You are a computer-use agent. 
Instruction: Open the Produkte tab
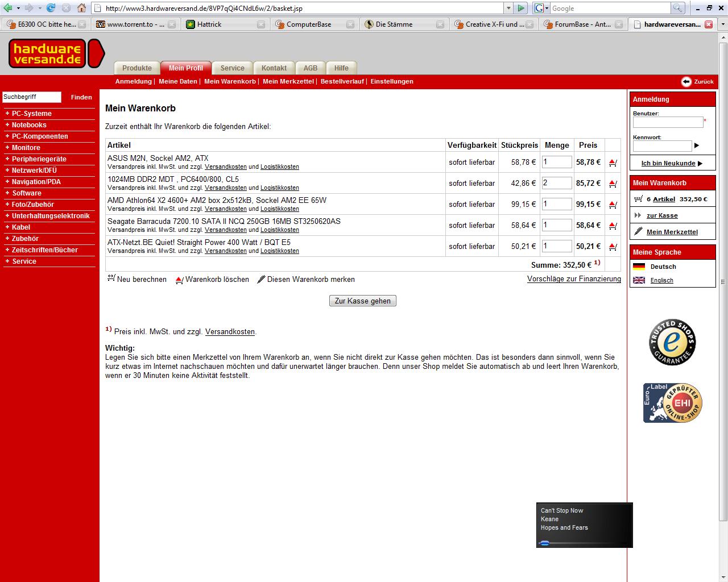click(137, 68)
